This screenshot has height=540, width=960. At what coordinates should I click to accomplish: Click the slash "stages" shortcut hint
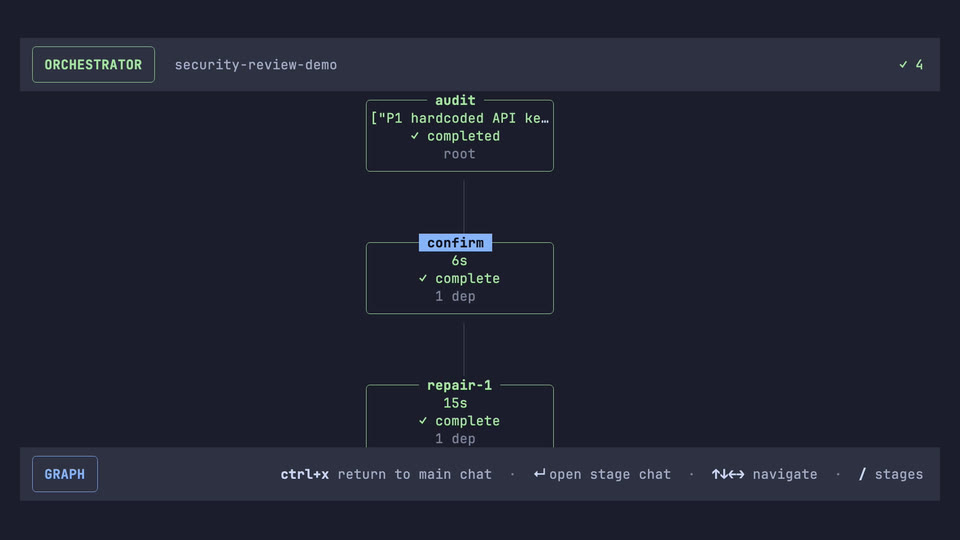click(x=891, y=474)
